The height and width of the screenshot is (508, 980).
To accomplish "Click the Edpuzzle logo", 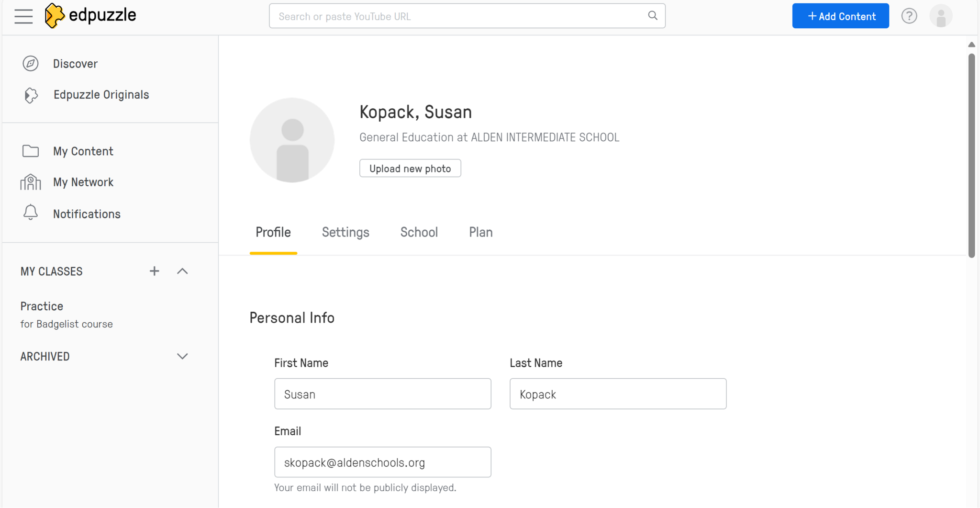I will tap(90, 15).
